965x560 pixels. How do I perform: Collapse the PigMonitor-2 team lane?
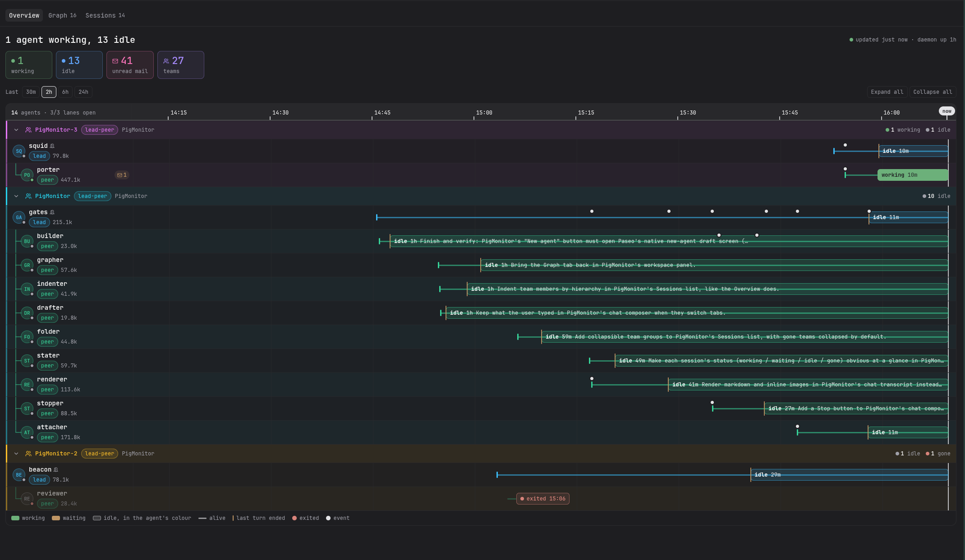[x=16, y=454]
